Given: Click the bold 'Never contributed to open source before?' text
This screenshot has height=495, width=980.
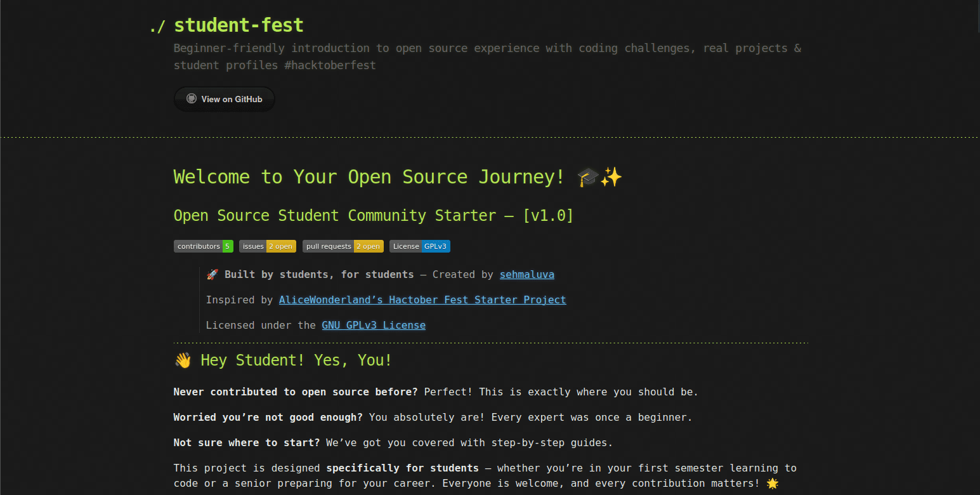Looking at the screenshot, I should (x=296, y=392).
